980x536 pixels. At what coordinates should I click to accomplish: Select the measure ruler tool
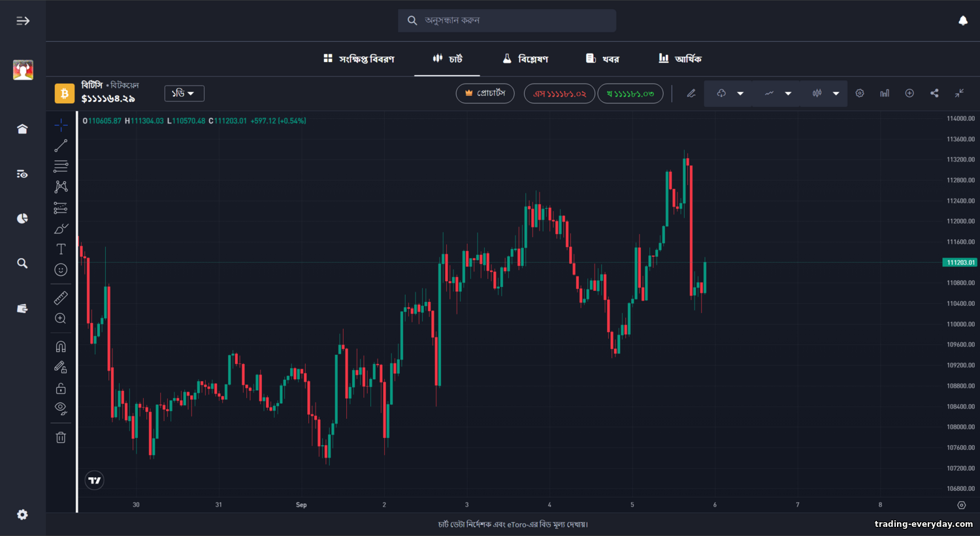[x=61, y=297]
